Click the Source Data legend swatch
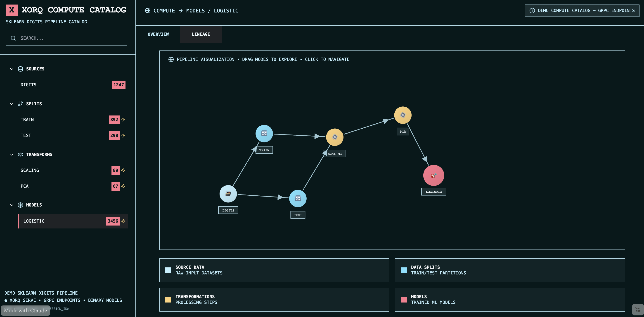 click(168, 270)
